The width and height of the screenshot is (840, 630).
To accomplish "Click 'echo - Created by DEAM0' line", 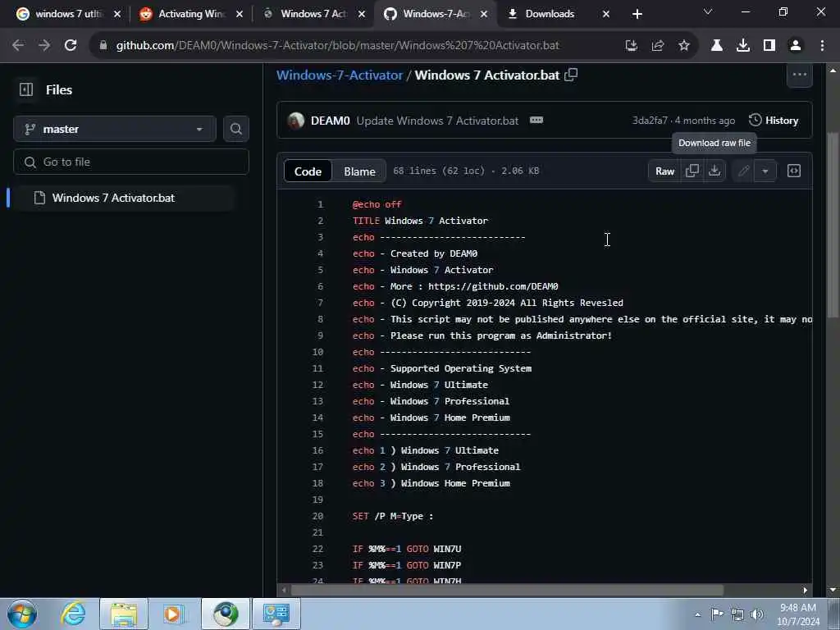I will pyautogui.click(x=415, y=253).
